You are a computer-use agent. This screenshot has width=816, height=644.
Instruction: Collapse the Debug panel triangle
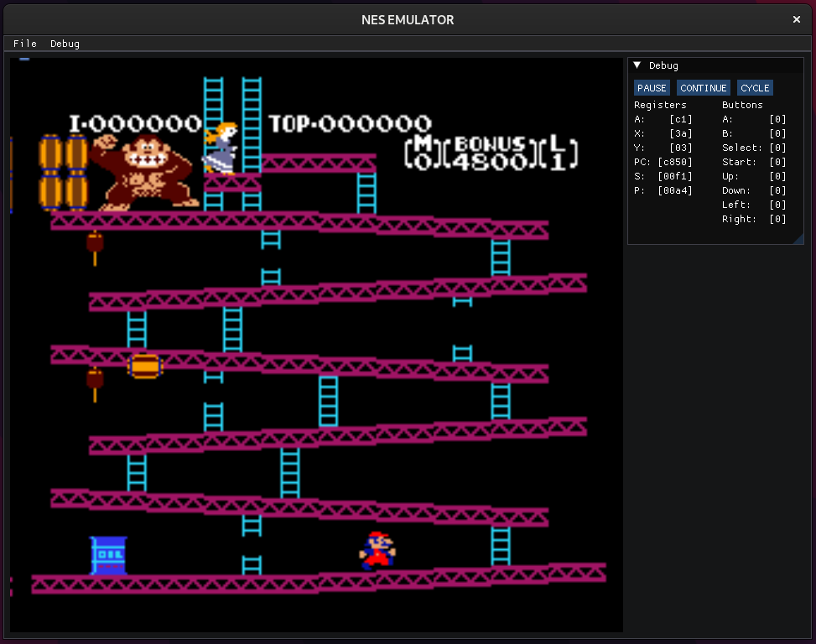point(637,65)
